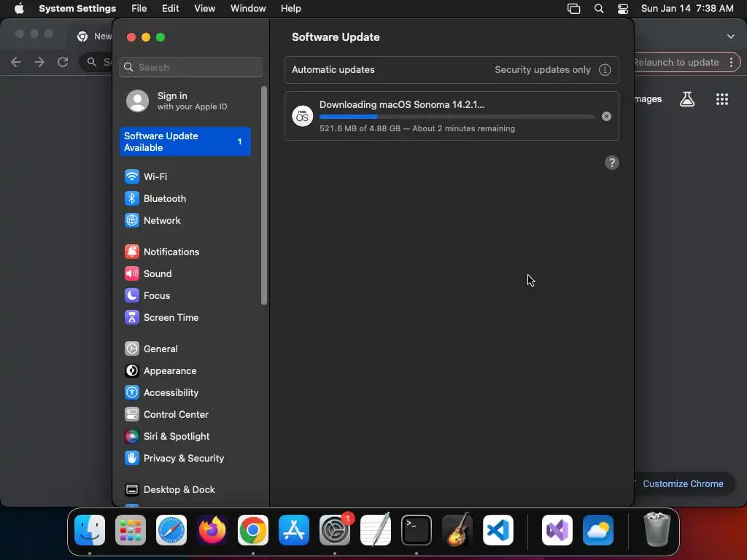This screenshot has height=560, width=747.
Task: Select Software Update Available item
Action: pos(186,142)
